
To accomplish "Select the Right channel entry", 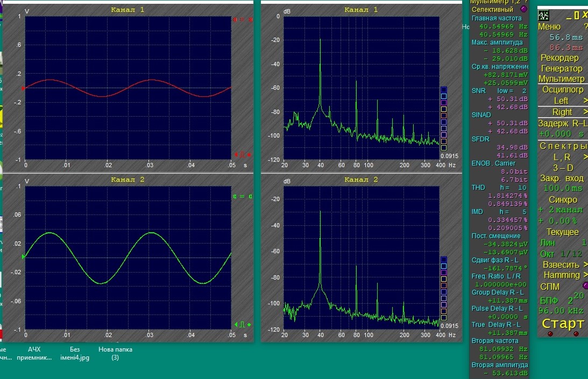I will pos(562,112).
